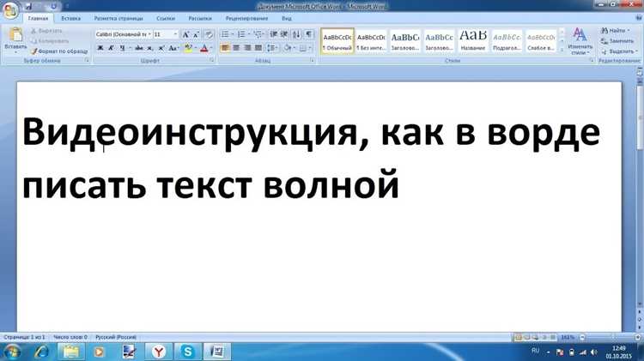Open the Aa change case menu
The height and width of the screenshot is (361, 644).
[x=173, y=48]
